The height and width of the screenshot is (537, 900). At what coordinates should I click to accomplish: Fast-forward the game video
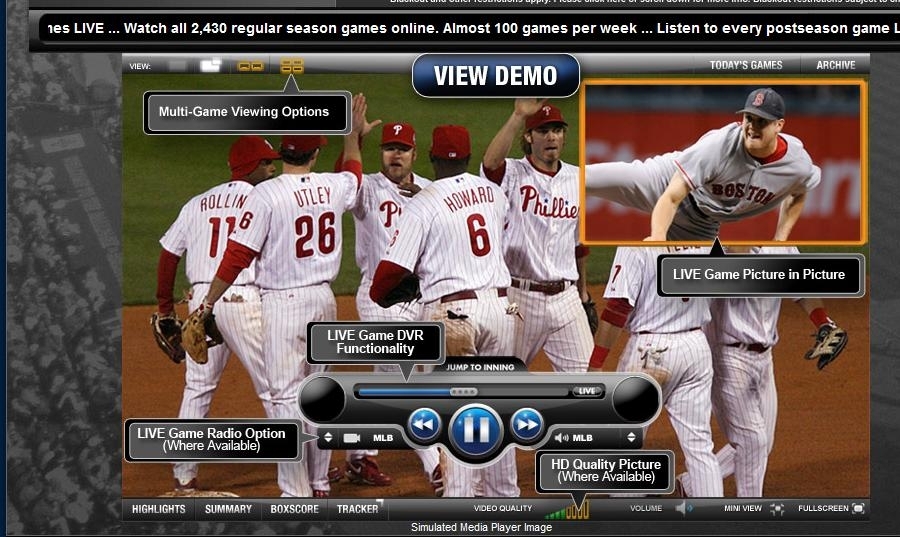pos(526,425)
